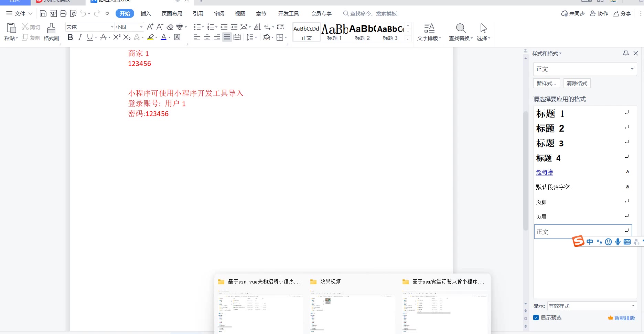Toggle Italic formatting
The height and width of the screenshot is (334, 644).
coord(80,37)
